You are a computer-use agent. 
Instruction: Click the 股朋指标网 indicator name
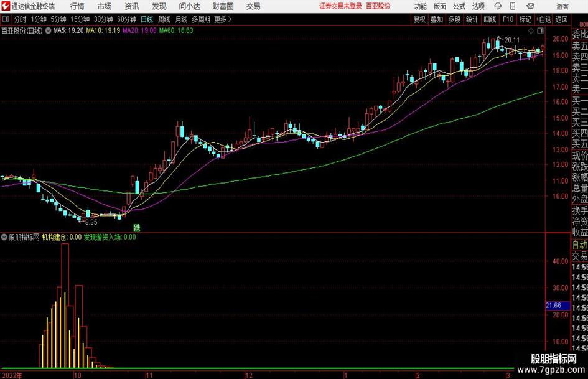[24, 237]
